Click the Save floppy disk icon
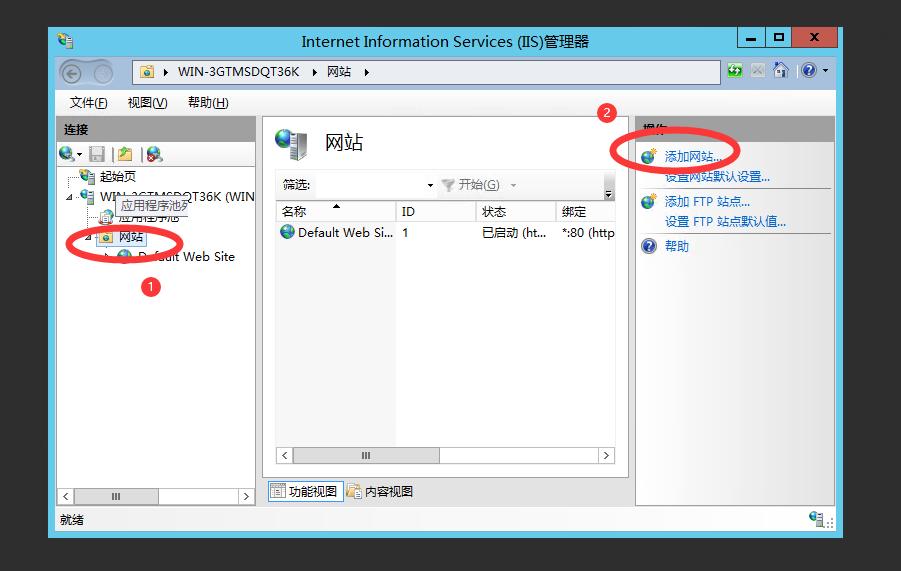 pos(97,154)
